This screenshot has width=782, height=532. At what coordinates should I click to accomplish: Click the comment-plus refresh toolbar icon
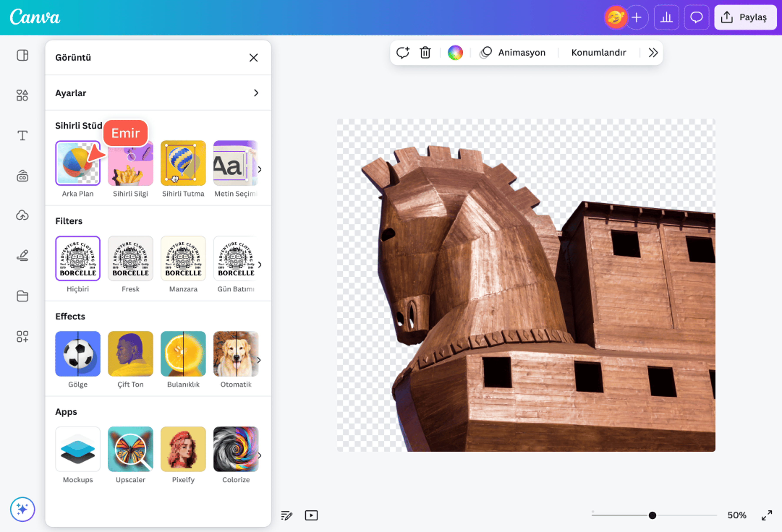pos(403,53)
